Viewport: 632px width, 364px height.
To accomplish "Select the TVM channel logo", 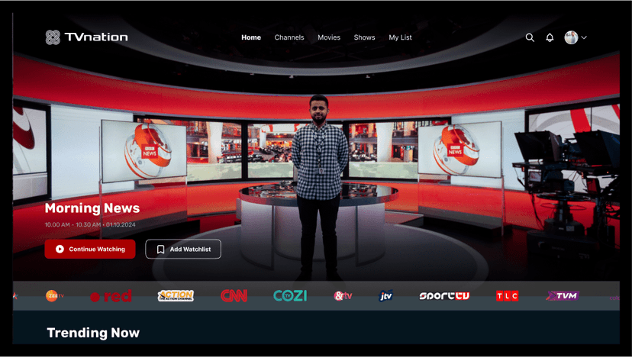I will (563, 296).
